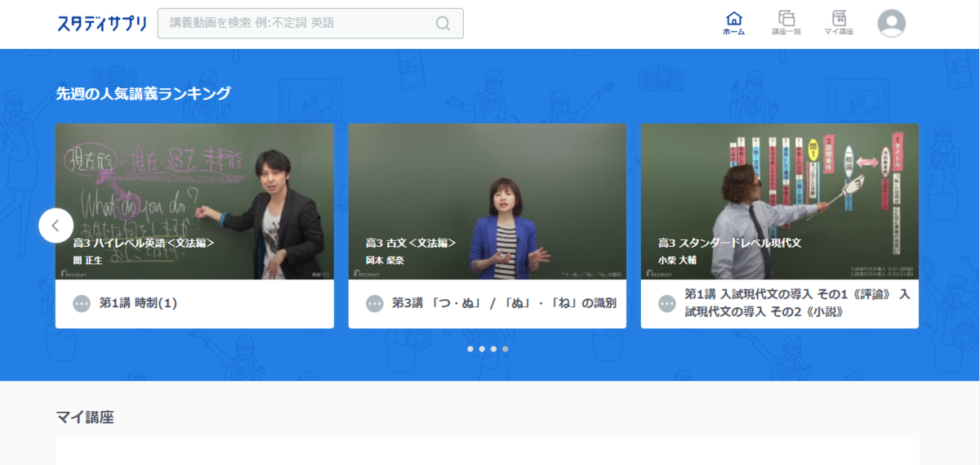Open lesson 第3講 「つ・ぬ」/「ぬ」・「ね」の識別

tap(504, 303)
